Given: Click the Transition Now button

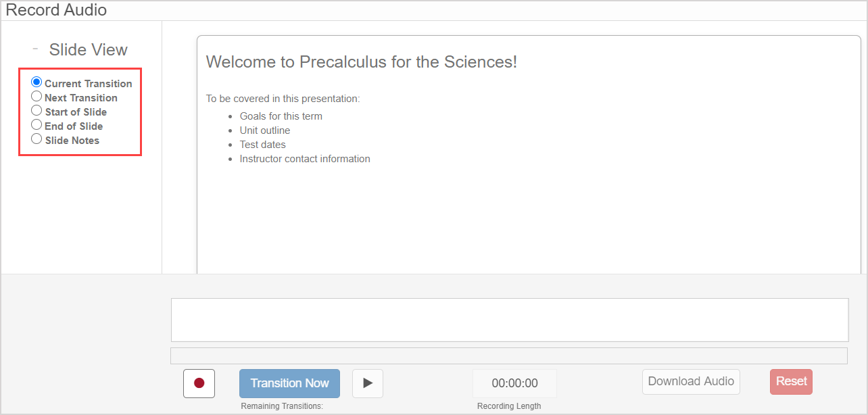Looking at the screenshot, I should click(x=289, y=383).
